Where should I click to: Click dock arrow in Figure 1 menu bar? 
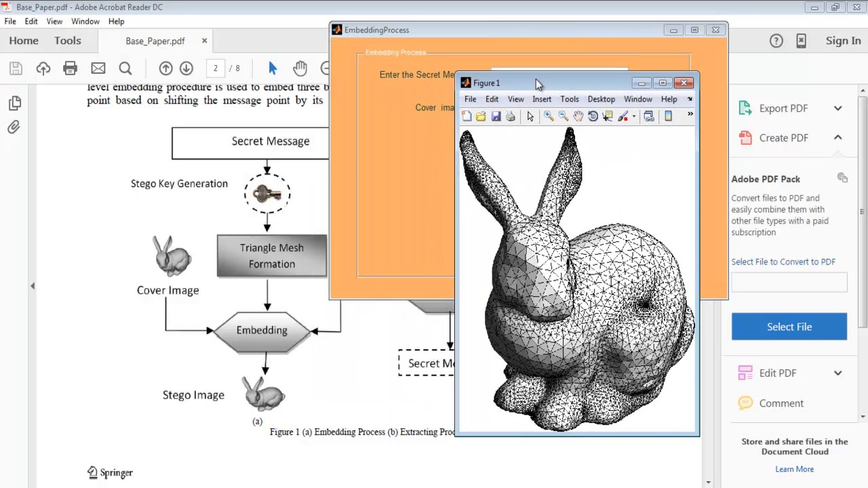tap(690, 99)
